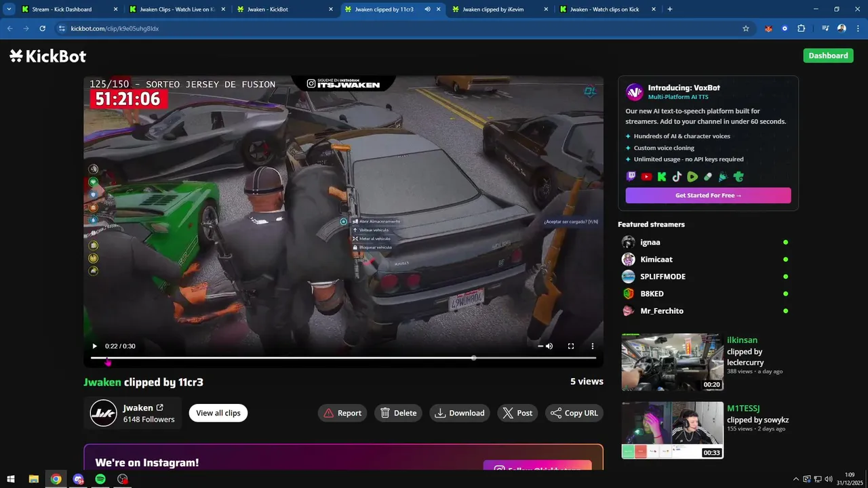
Task: Click Get Started For Free button
Action: click(708, 195)
